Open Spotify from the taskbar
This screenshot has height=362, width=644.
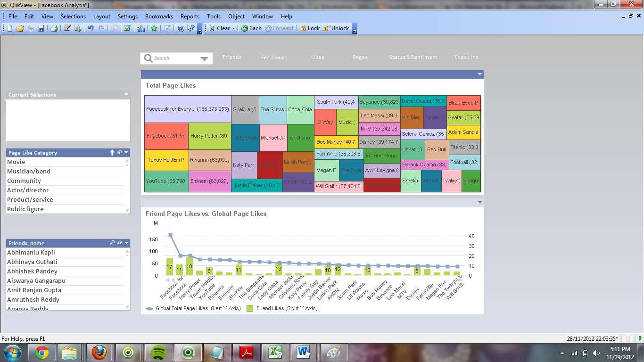pyautogui.click(x=158, y=353)
